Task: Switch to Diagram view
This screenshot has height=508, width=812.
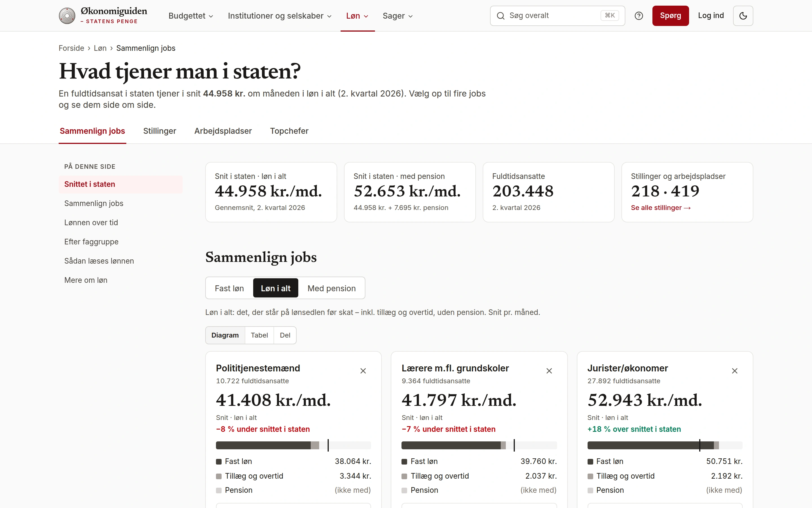Action: 225,335
